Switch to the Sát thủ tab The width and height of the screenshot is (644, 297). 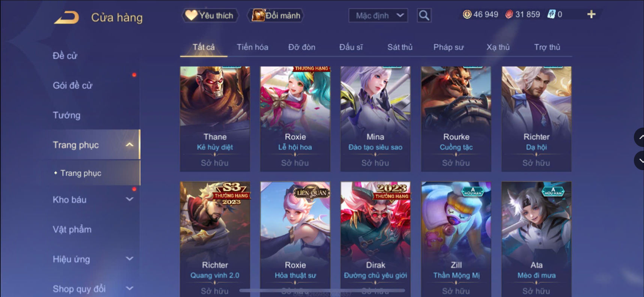[x=400, y=47]
